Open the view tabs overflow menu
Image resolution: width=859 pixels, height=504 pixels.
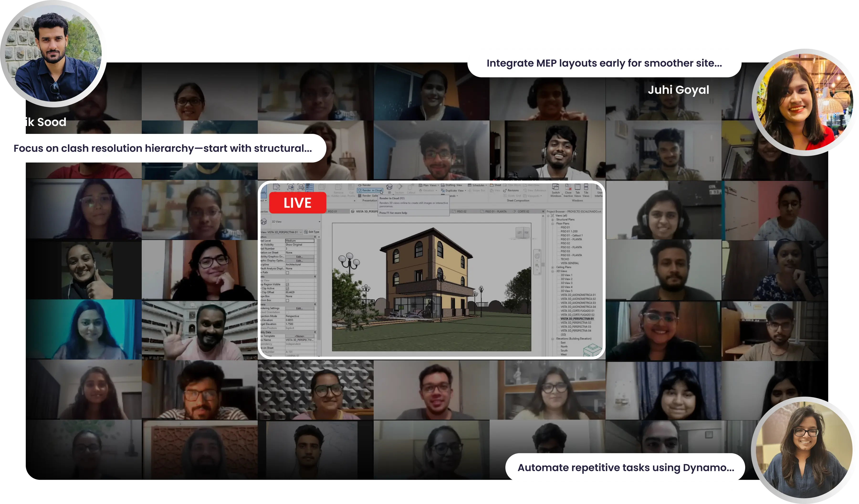pos(543,211)
